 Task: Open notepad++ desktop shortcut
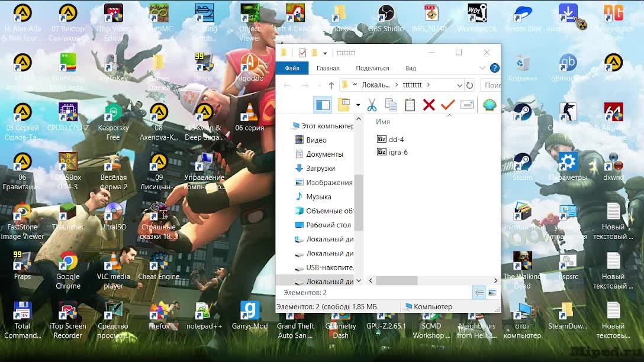[204, 315]
